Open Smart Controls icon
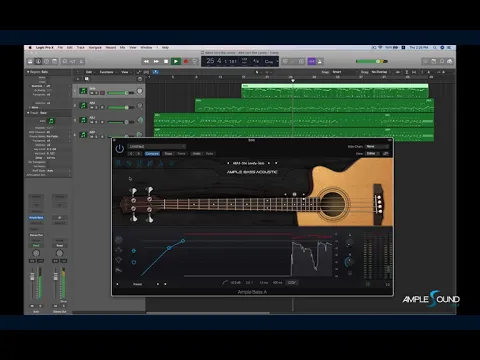 [x=65, y=61]
